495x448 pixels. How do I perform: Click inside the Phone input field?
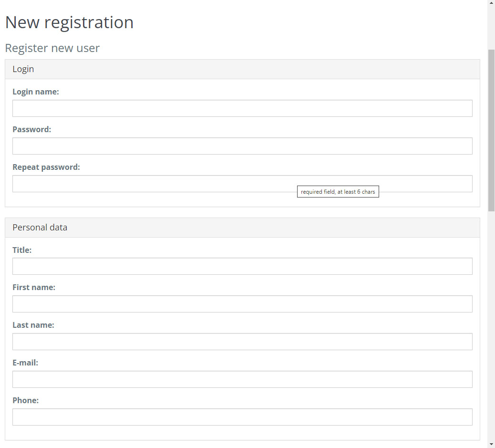[242, 417]
